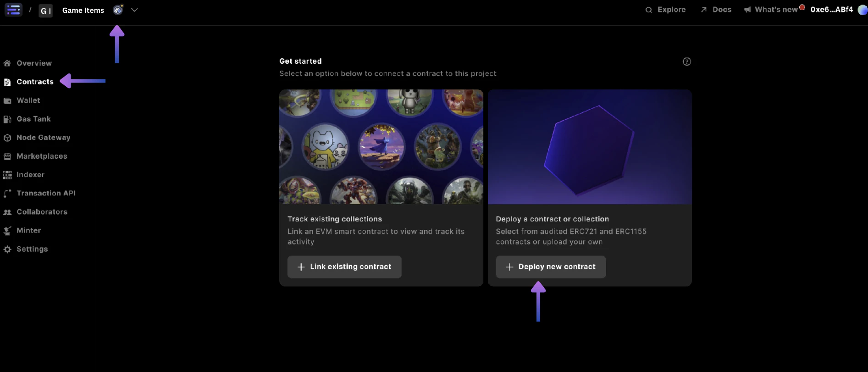Open the Indexer section
Viewport: 868px width, 372px height.
tap(30, 175)
